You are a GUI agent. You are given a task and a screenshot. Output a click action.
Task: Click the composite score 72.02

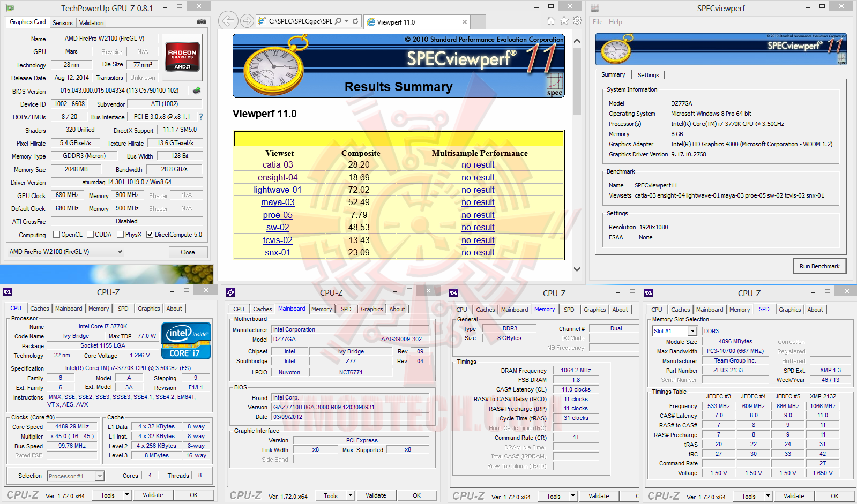[x=359, y=190]
